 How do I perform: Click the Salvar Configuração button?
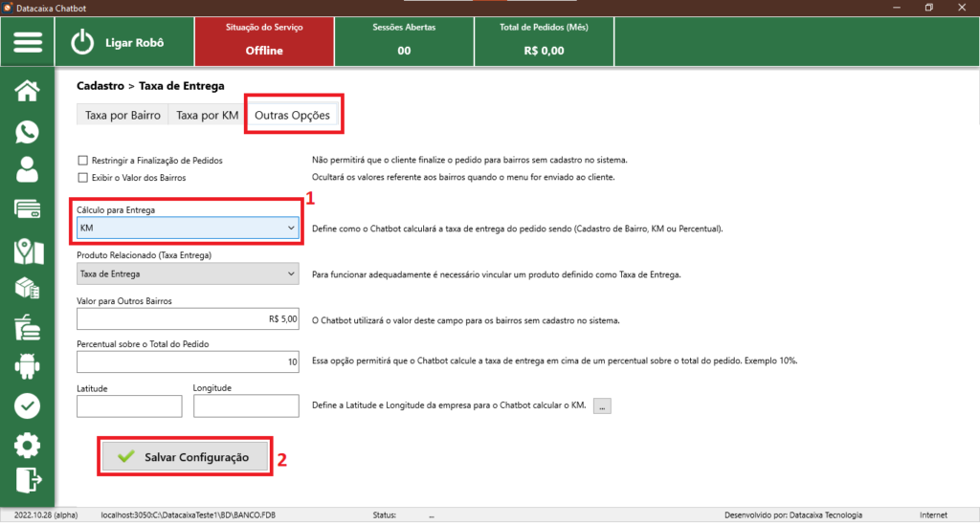(x=185, y=457)
